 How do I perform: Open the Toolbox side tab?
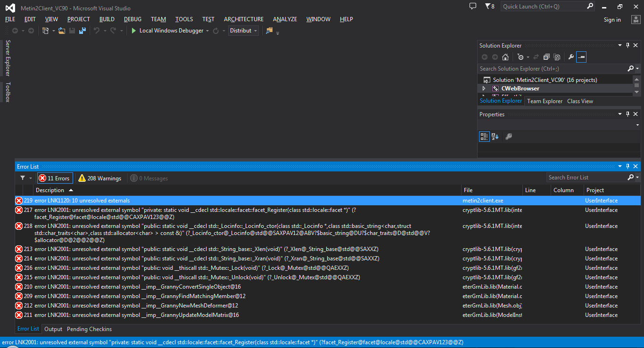(8, 92)
